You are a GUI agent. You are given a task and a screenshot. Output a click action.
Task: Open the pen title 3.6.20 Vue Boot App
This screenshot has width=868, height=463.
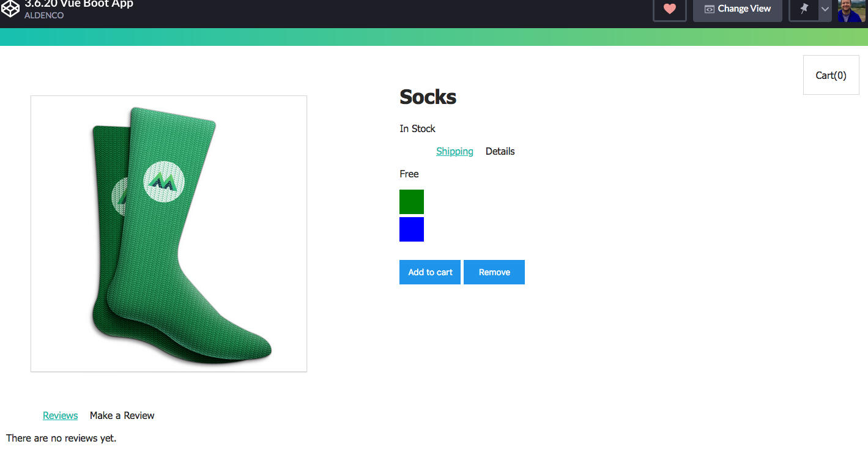point(79,4)
